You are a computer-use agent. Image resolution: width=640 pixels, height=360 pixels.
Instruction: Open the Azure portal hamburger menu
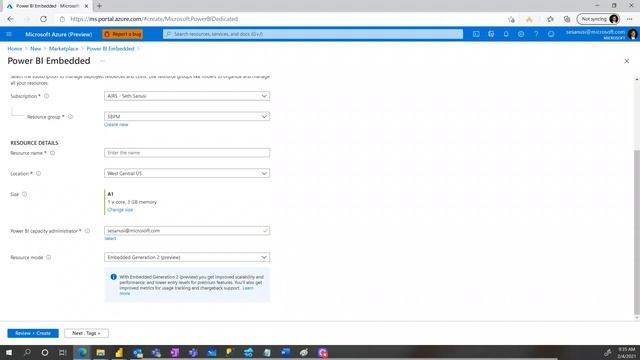(9, 34)
